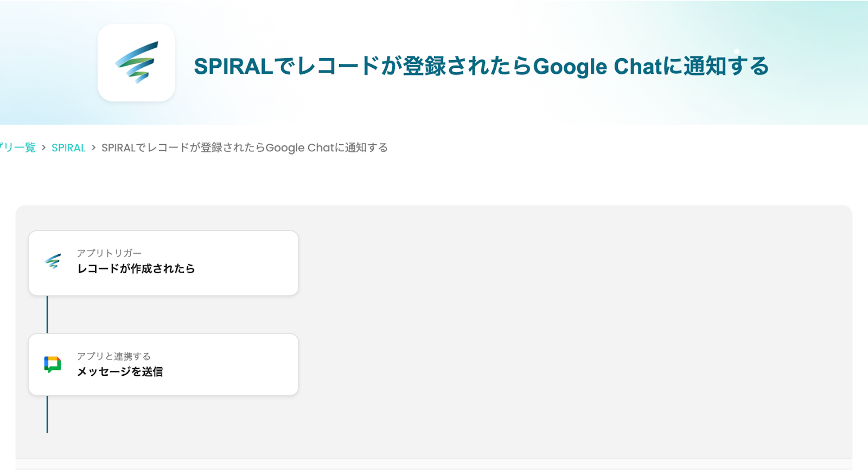This screenshot has width=868, height=475.
Task: Select the レコードが作成されたら card title text
Action: coord(136,268)
